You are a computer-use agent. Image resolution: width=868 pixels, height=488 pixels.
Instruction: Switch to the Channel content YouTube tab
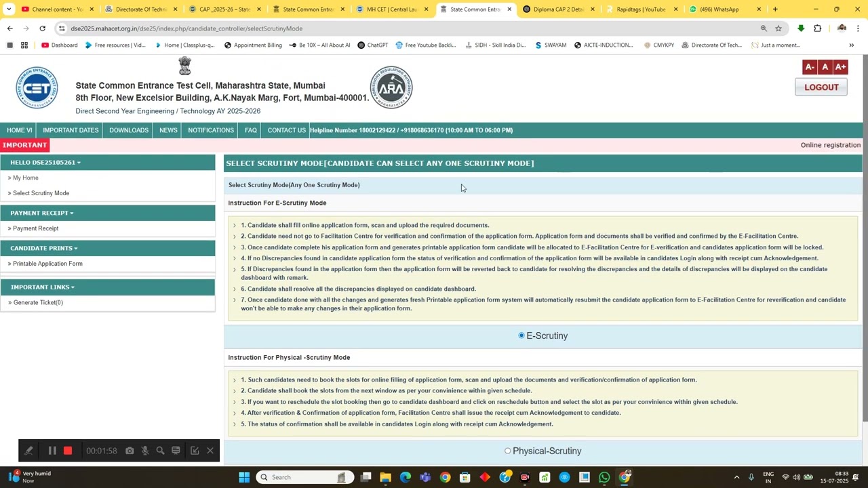(57, 9)
